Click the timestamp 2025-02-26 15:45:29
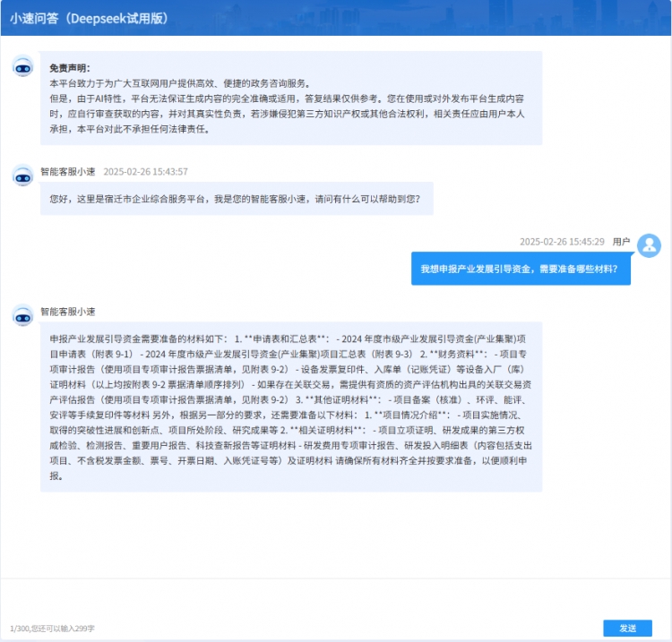672x642 pixels. click(562, 242)
